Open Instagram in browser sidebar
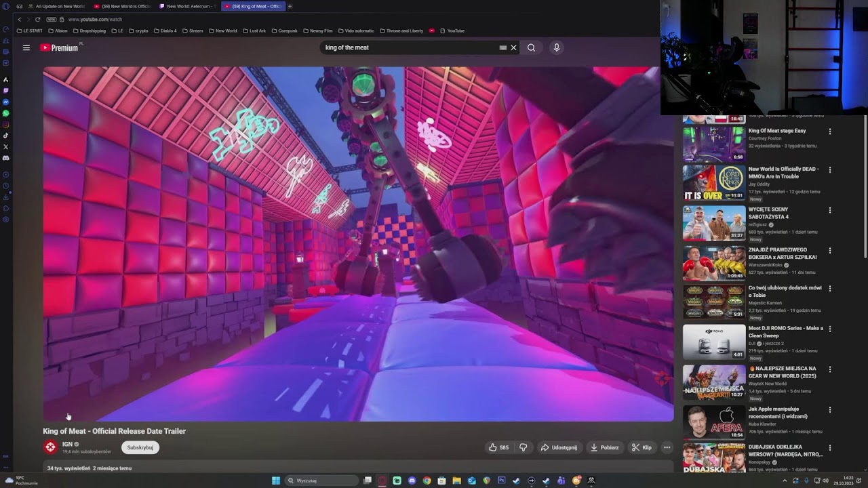868x488 pixels. 5,125
